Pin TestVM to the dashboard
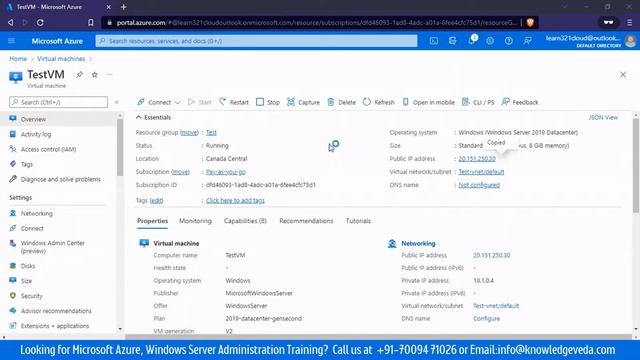This screenshot has width=640, height=360. [x=79, y=75]
